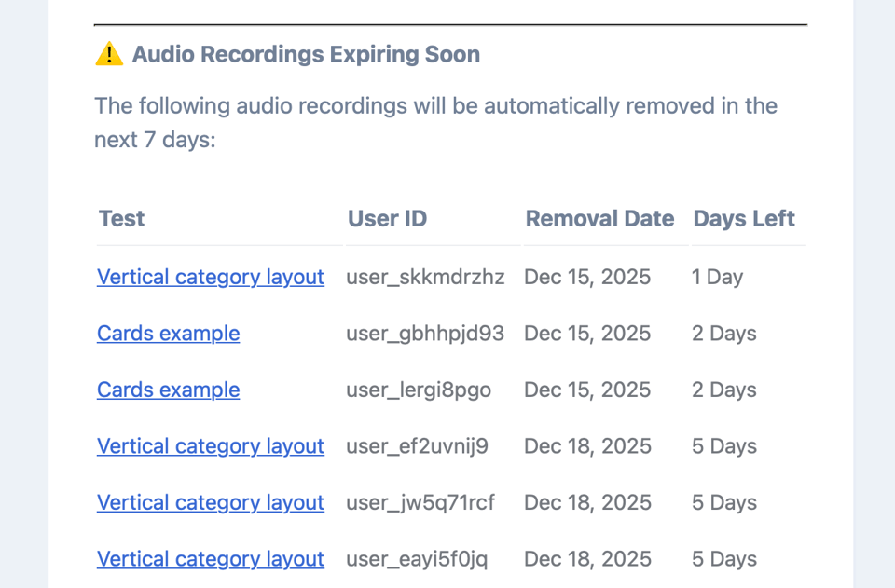Click the 2 Days cell for user_lergi8pgo
The width and height of the screenshot is (895, 588).
(x=723, y=390)
